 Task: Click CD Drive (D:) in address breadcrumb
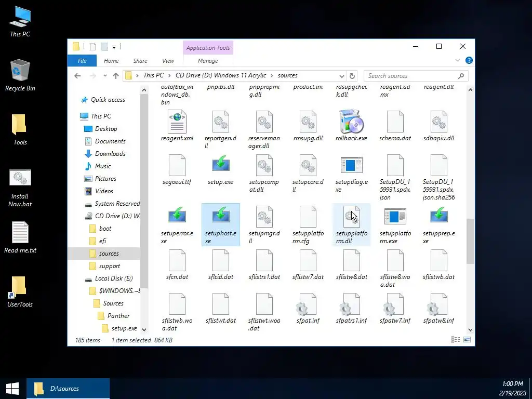[221, 76]
